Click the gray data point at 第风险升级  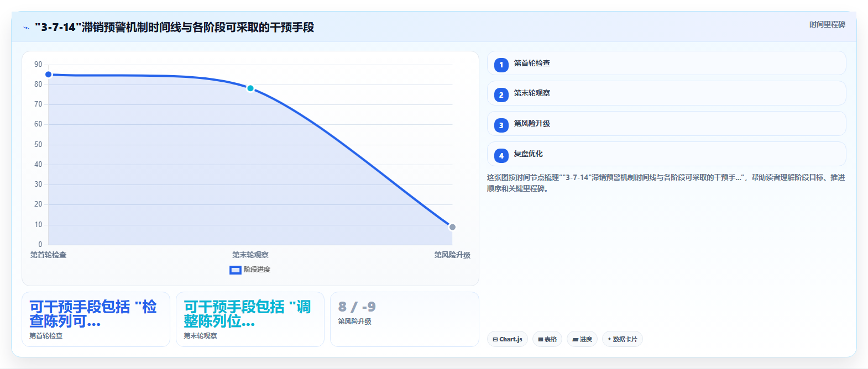452,227
